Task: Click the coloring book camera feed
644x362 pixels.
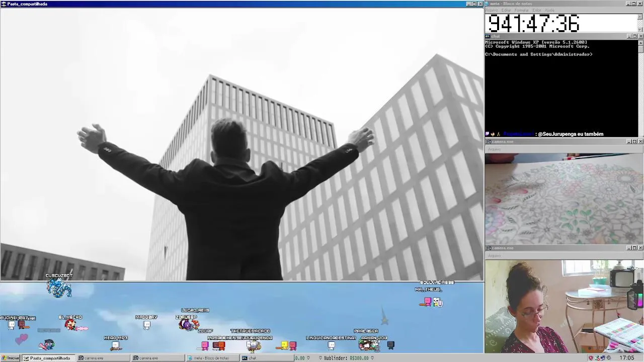Action: 564,199
